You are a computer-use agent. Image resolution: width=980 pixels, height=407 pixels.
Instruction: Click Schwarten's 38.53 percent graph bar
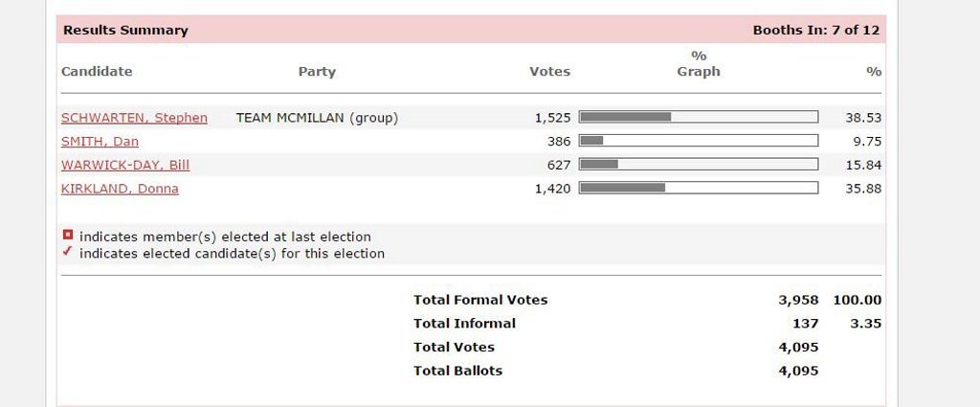tap(698, 117)
